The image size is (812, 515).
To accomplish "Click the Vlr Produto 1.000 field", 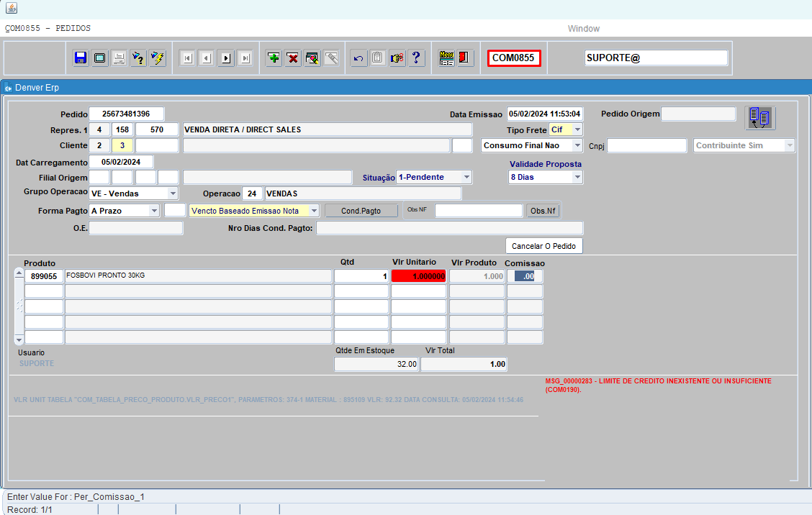I will 477,276.
